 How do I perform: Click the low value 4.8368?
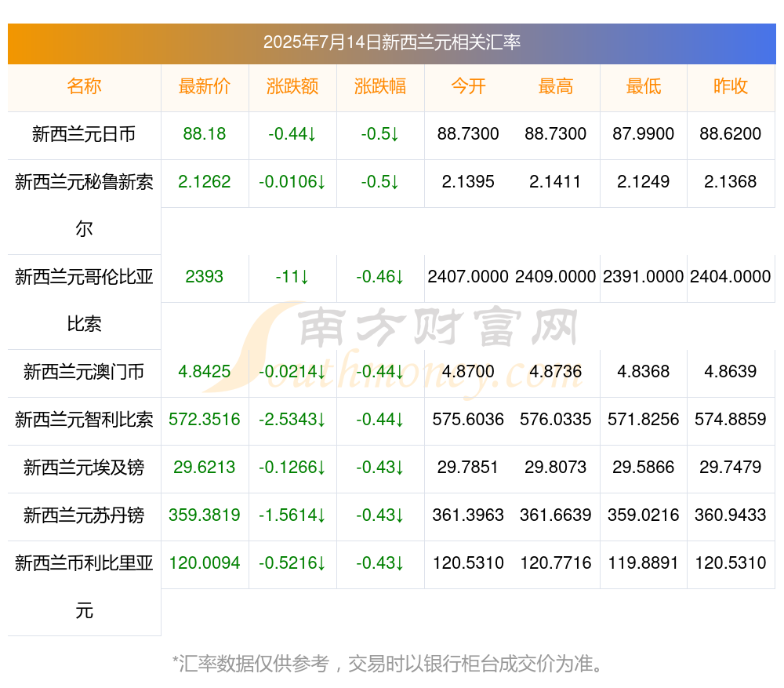pyautogui.click(x=644, y=372)
